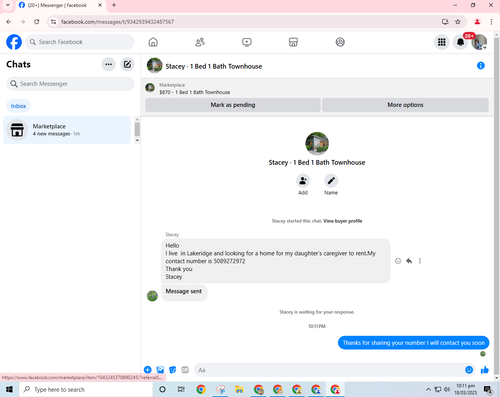
Task: Open the account profile picture menu
Action: (x=479, y=42)
